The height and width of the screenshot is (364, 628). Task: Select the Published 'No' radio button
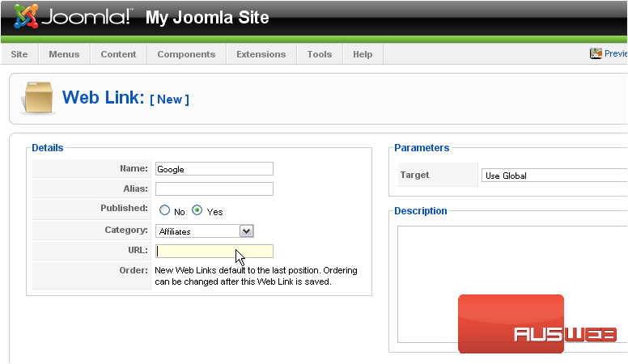click(165, 210)
